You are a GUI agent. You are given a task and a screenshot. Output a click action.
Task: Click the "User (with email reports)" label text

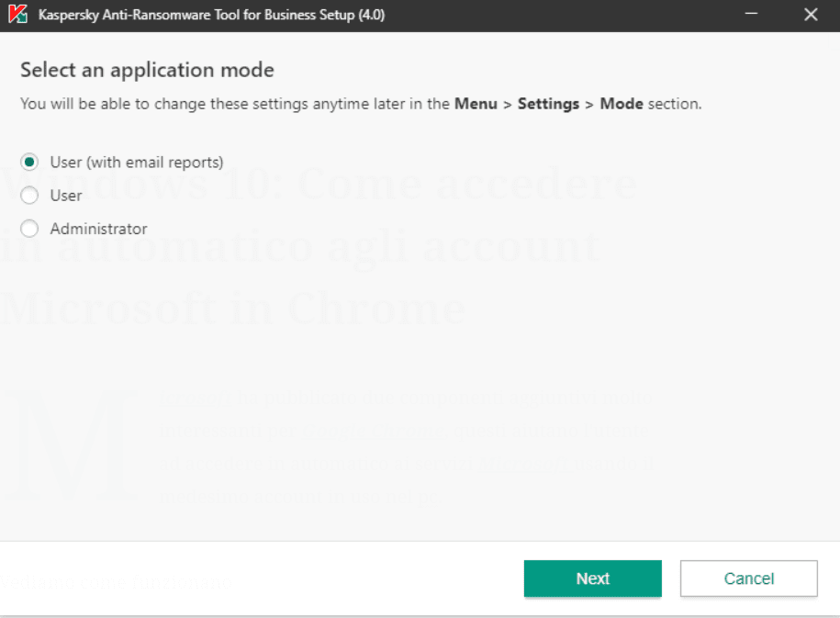pos(137,163)
